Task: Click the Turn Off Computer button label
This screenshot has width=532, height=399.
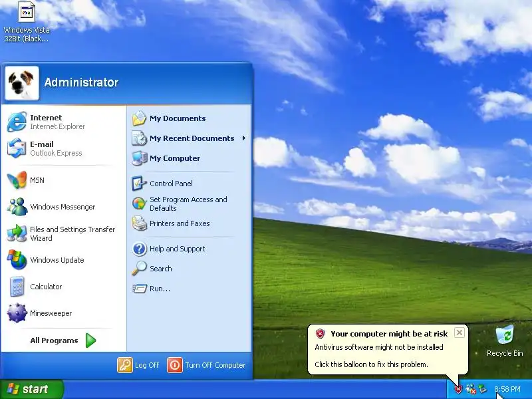Action: pos(215,365)
